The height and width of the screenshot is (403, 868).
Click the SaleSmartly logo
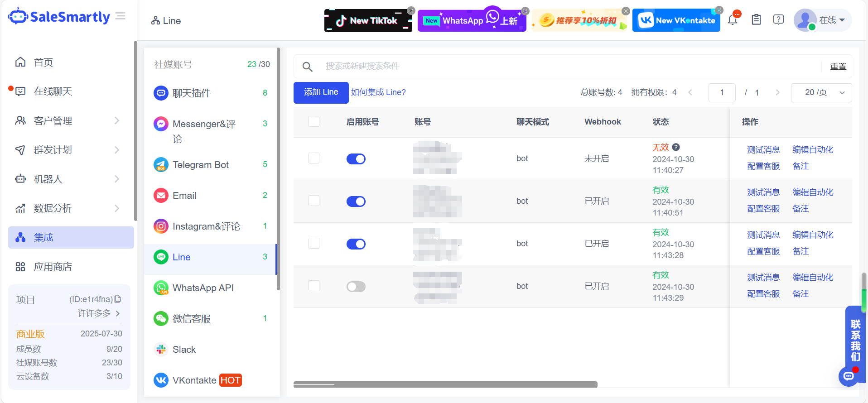coord(59,17)
